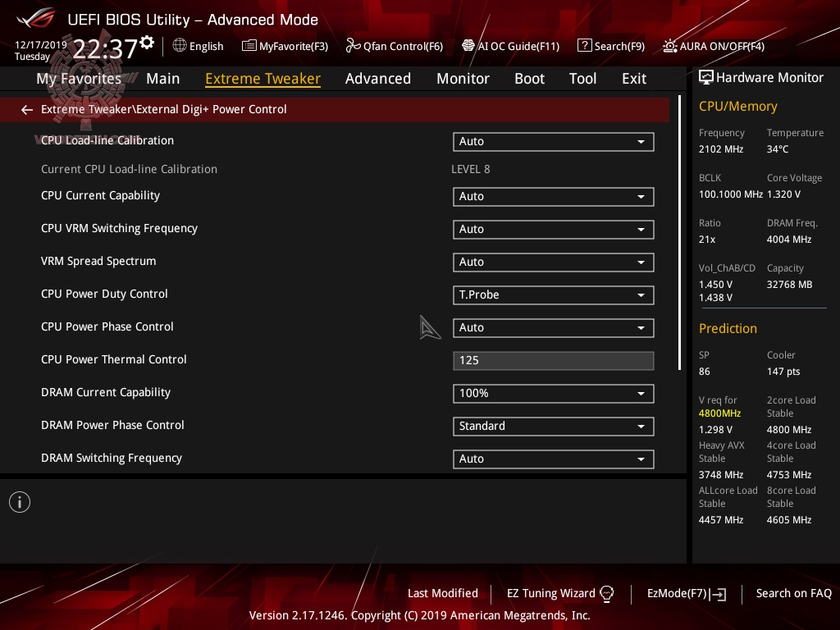Open clock settings gear icon

click(147, 43)
